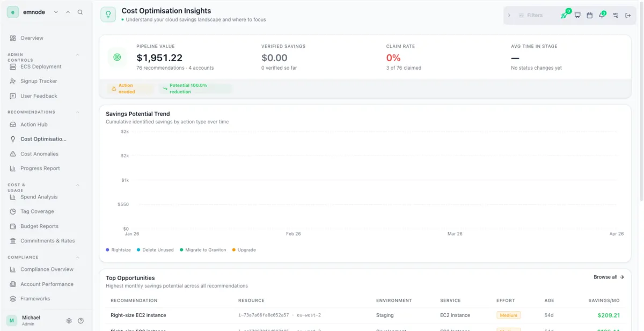
Task: Collapse the Recommendations section
Action: tap(77, 112)
